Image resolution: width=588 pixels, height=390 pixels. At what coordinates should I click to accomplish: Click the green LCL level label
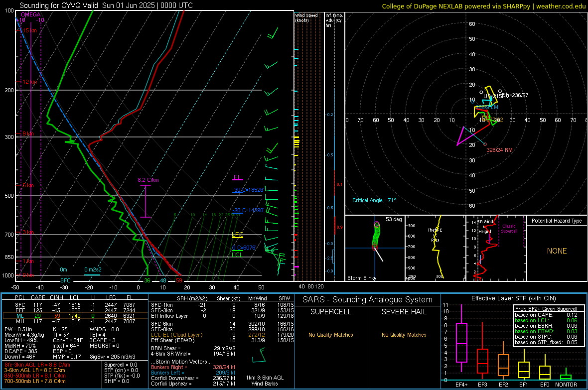237,255
